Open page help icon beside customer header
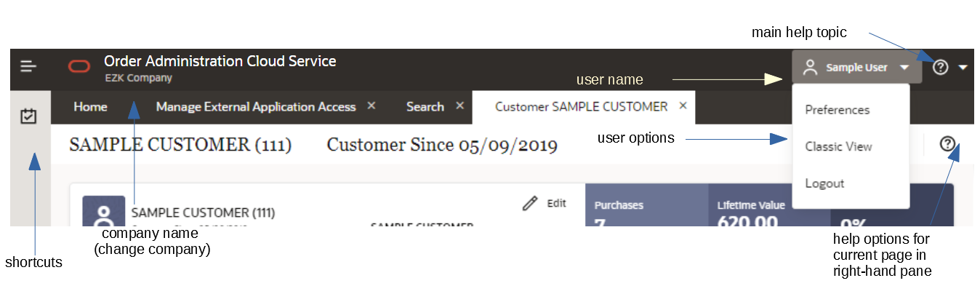The height and width of the screenshot is (286, 980). click(x=947, y=143)
